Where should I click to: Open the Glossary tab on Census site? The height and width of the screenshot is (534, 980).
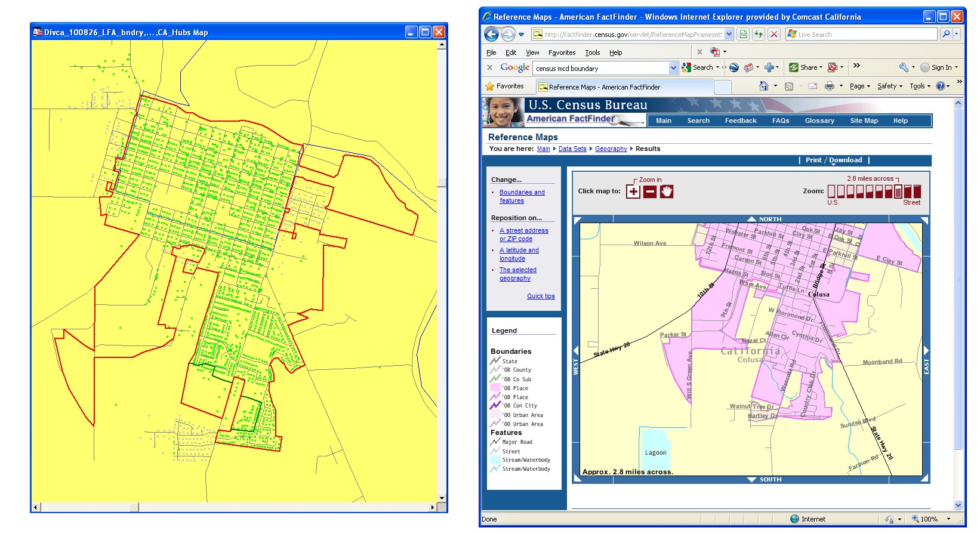coord(819,121)
